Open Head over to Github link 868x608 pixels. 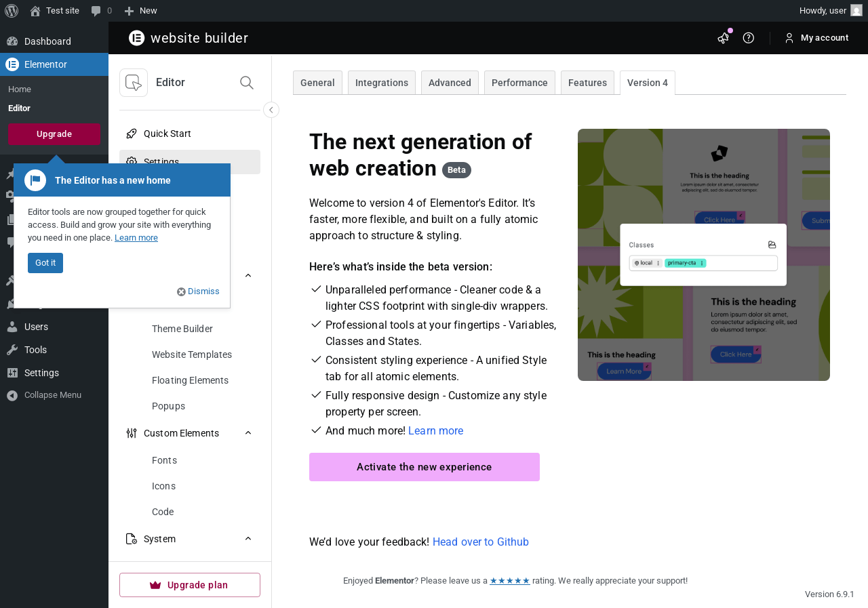481,542
